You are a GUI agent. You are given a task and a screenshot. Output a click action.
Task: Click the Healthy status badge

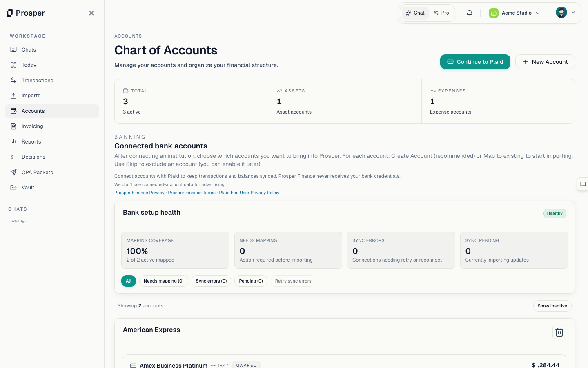pyautogui.click(x=555, y=213)
